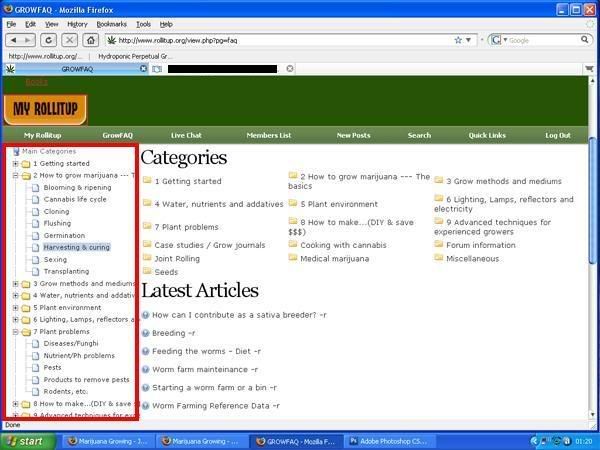Open the File menu
This screenshot has height=450, width=600.
(x=11, y=24)
